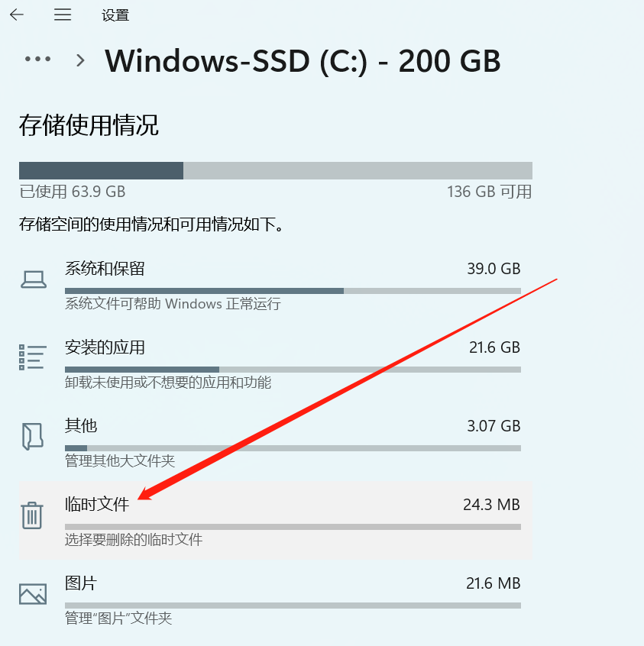
Task: Click the 24.3 MB temporary files size
Action: (491, 505)
